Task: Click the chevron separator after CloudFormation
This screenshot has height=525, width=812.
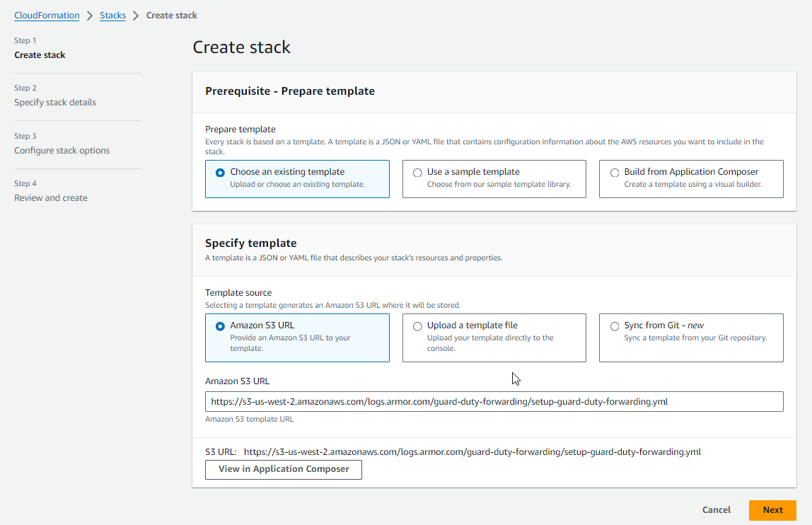Action: (x=90, y=16)
